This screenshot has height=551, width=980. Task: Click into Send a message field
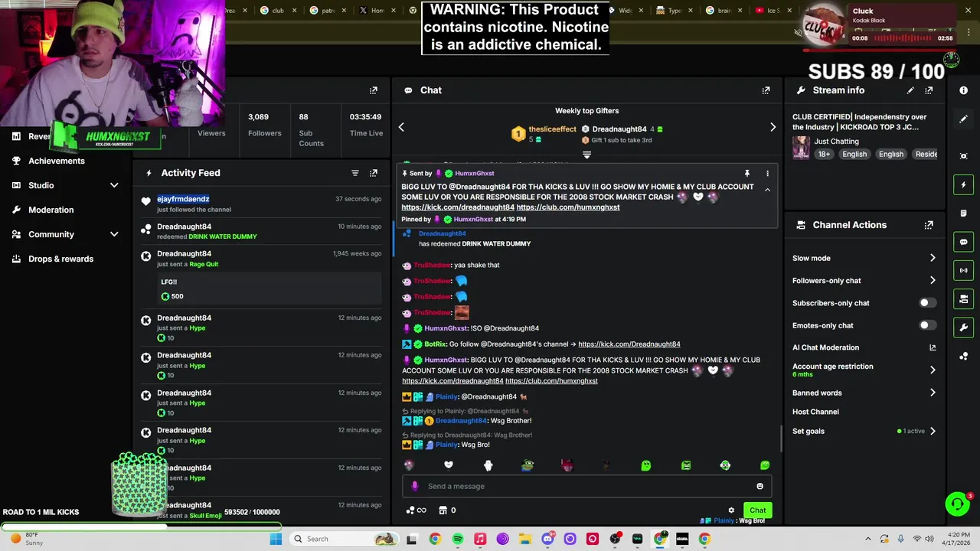click(586, 486)
